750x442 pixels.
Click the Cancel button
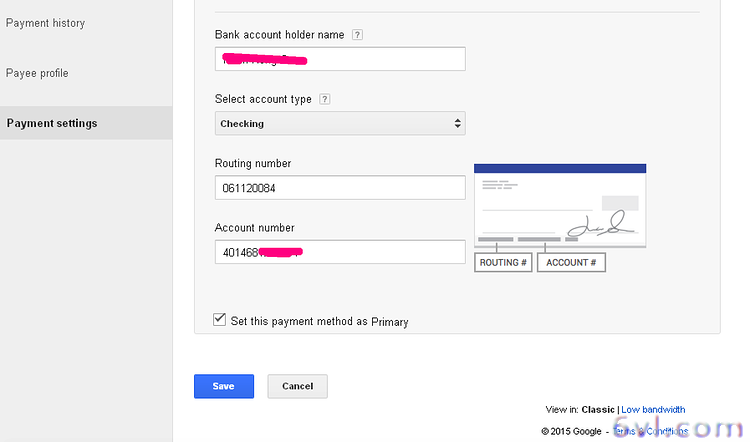pos(298,386)
